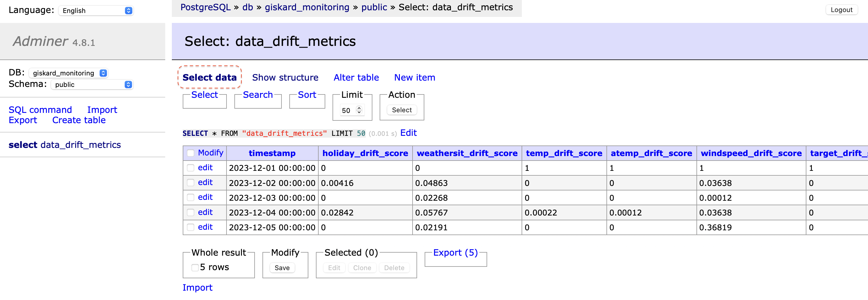Open the sidebar Import link
This screenshot has height=300, width=868.
point(102,110)
